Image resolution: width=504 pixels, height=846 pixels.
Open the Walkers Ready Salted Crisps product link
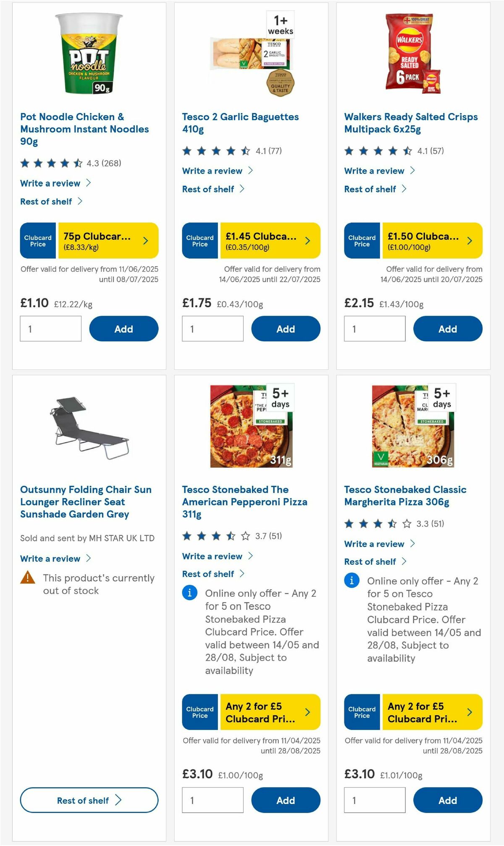[411, 123]
